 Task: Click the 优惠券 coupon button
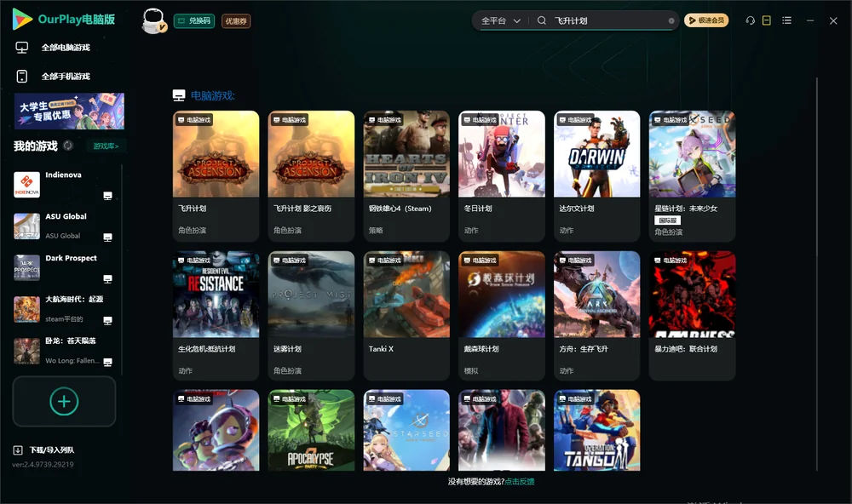tap(236, 21)
